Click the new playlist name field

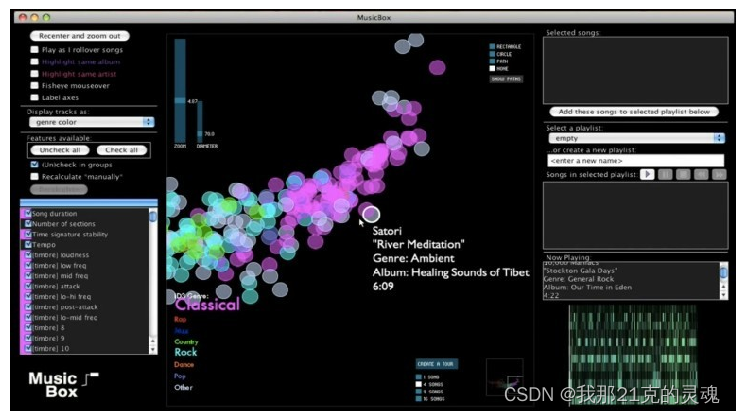pos(636,161)
